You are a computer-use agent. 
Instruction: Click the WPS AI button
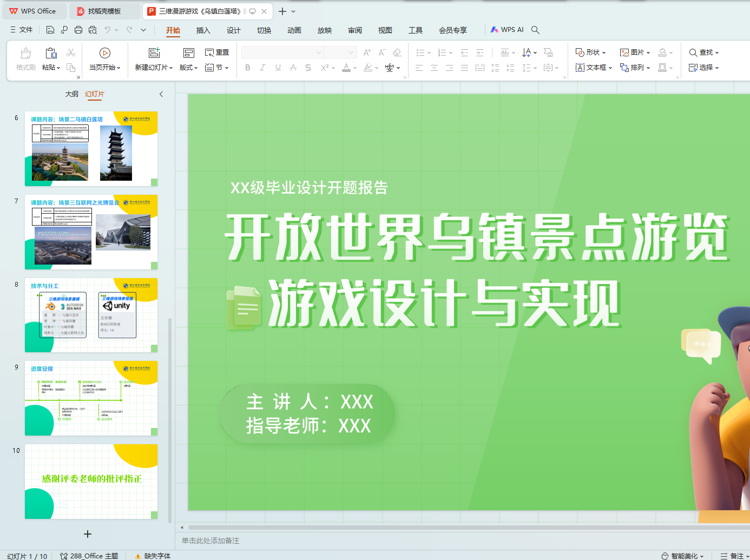click(x=507, y=30)
